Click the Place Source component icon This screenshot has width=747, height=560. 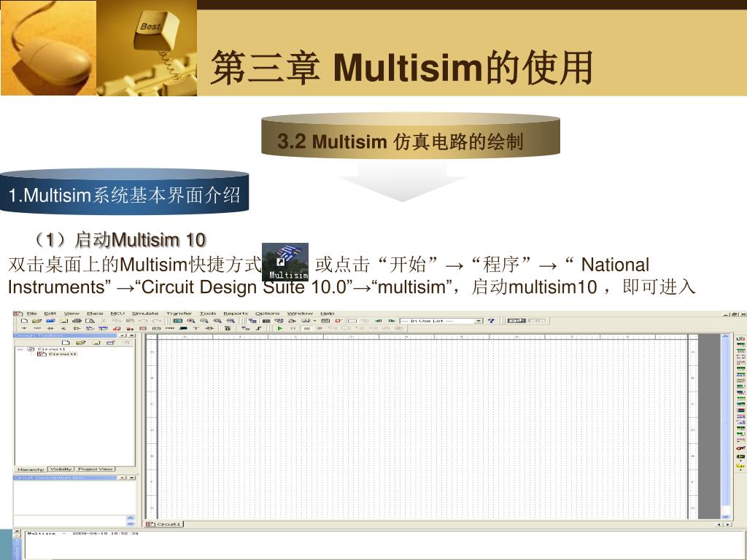[24, 328]
